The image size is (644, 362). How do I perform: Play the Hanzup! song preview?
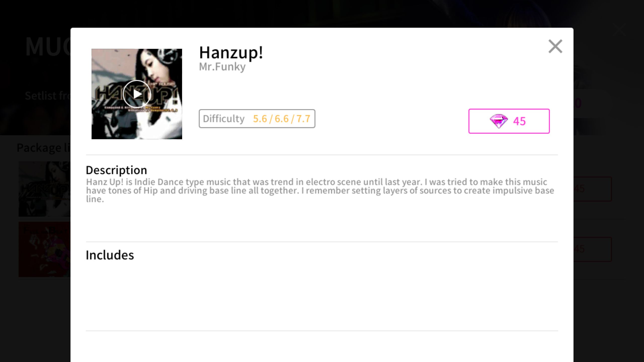point(137,94)
